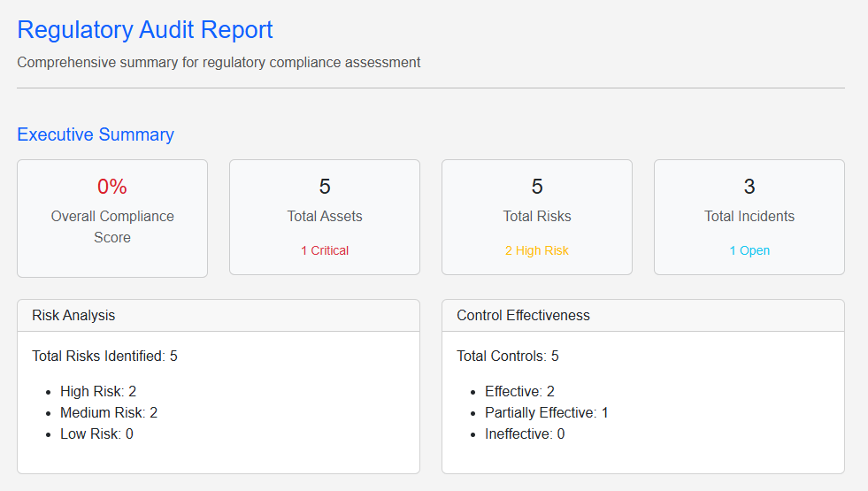
Task: Open the Total Assets summary card
Action: (x=325, y=216)
